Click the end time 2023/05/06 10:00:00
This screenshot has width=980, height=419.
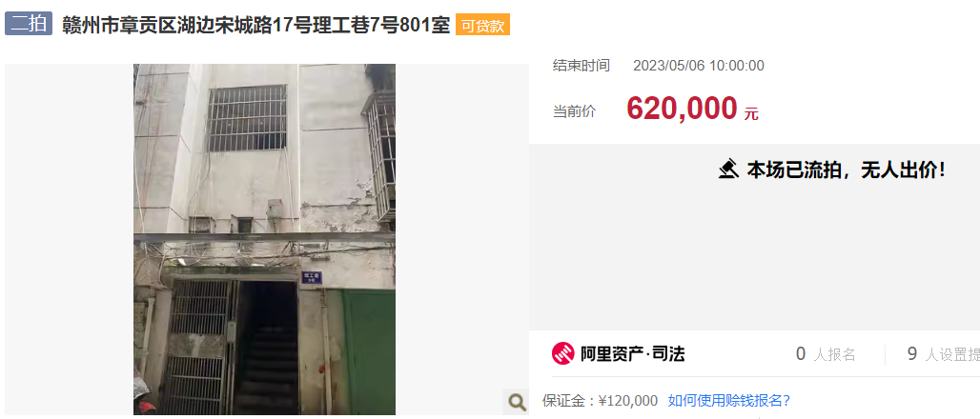pyautogui.click(x=699, y=66)
